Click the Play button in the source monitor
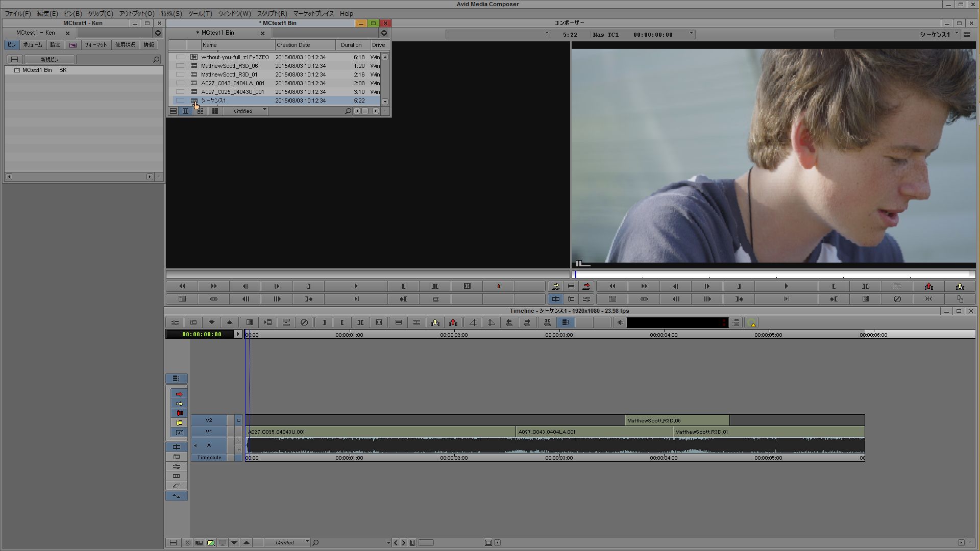Screen dimensions: 980x551 [x=356, y=286]
